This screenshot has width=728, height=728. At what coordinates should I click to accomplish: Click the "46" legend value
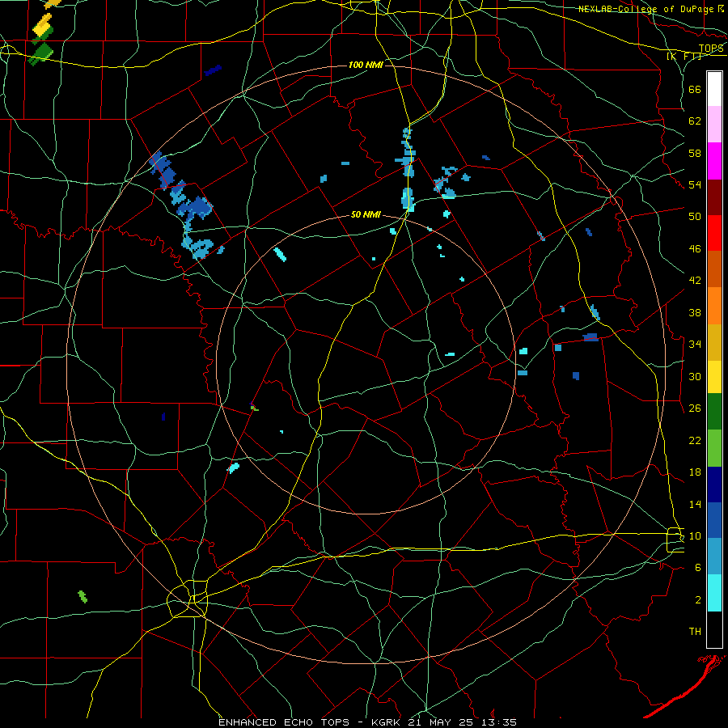695,249
